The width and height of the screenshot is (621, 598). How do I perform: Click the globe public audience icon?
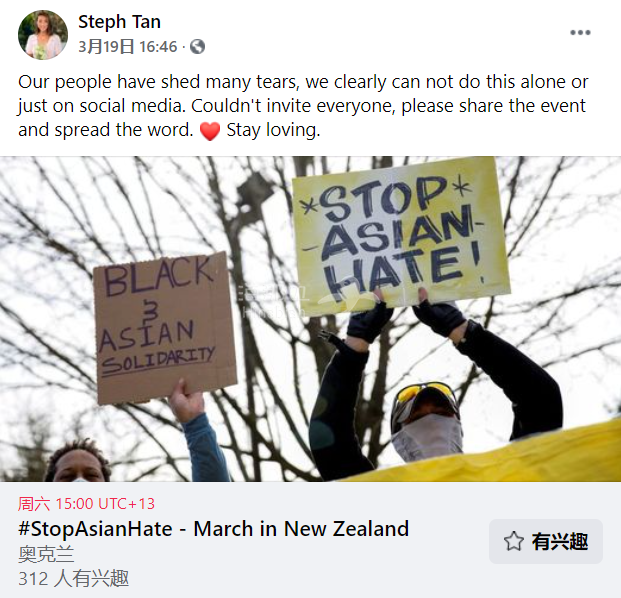(197, 47)
